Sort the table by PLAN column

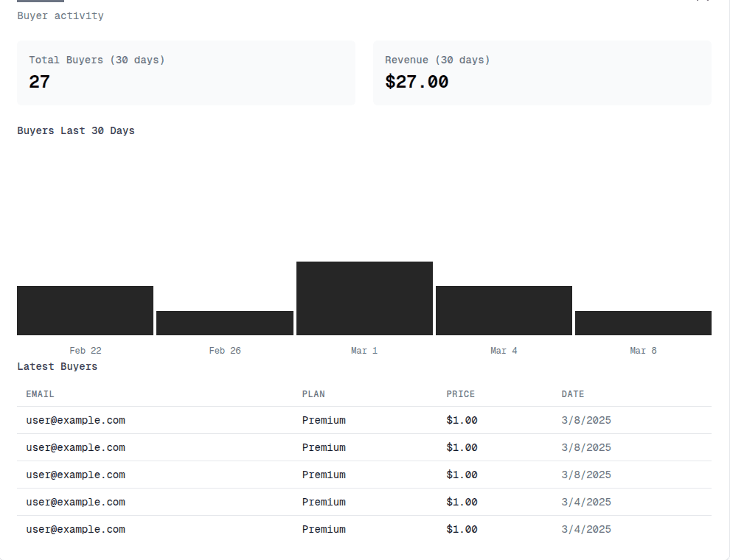313,393
